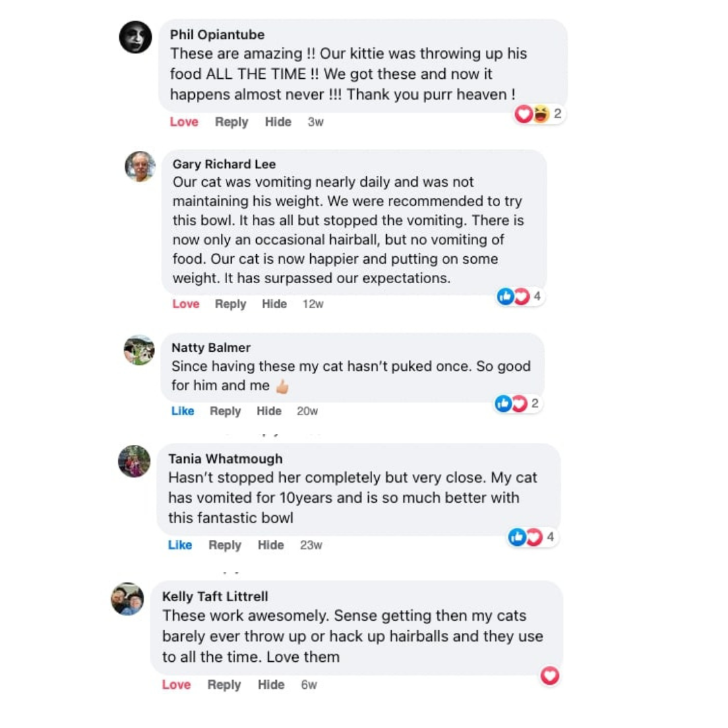Hide Kelly Taft Littrell's comment

[x=271, y=685]
